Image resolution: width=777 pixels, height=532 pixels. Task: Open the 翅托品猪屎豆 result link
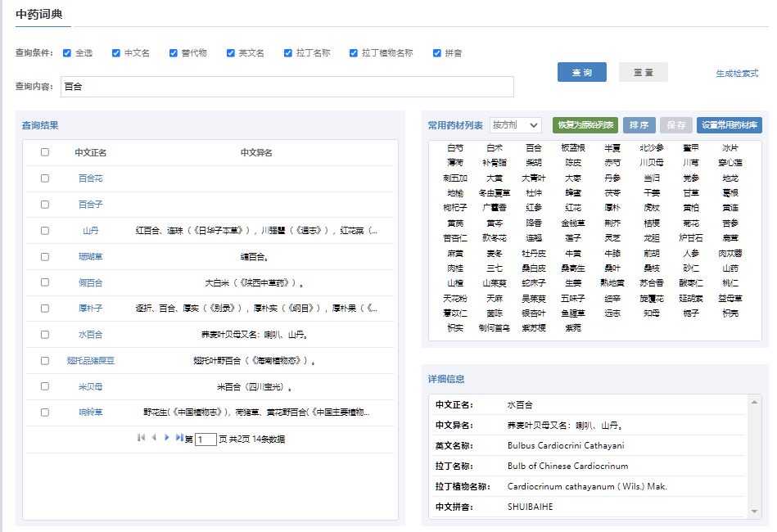(x=91, y=361)
